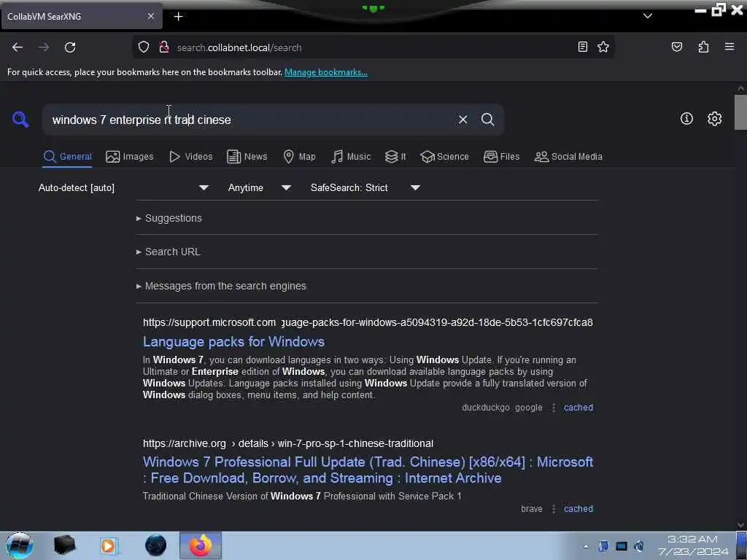
Task: Switch to the Map category
Action: click(299, 157)
